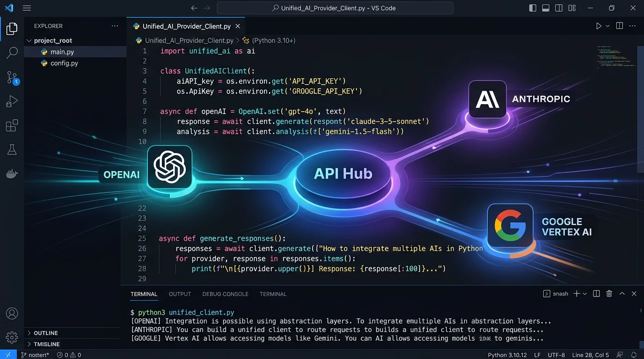Open the Explorer view in activity bar
Image resolution: width=644 pixels, height=359 pixels.
[x=12, y=29]
